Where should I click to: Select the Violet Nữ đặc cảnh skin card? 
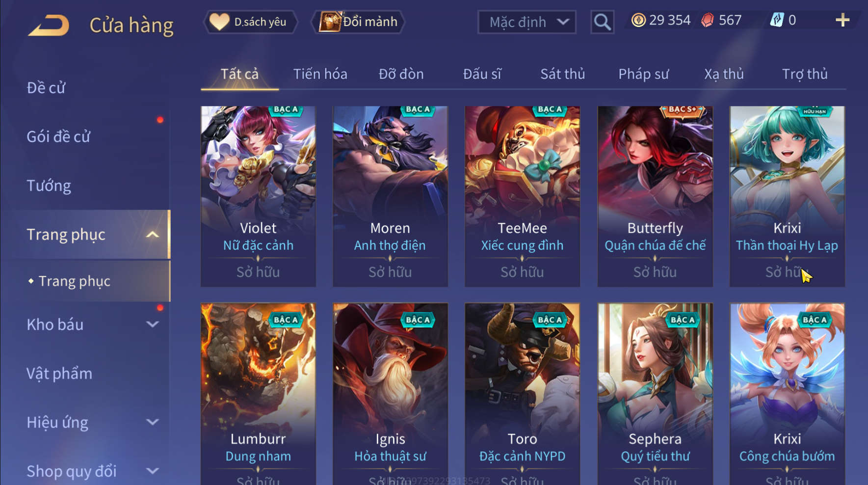click(258, 196)
